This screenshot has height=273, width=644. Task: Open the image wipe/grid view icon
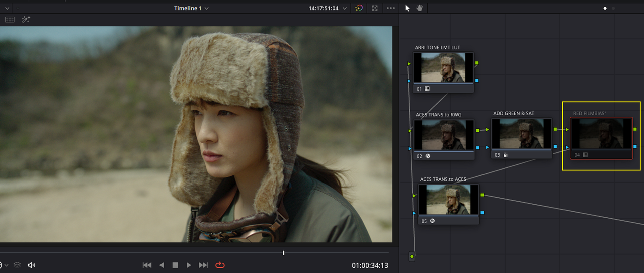(x=10, y=20)
